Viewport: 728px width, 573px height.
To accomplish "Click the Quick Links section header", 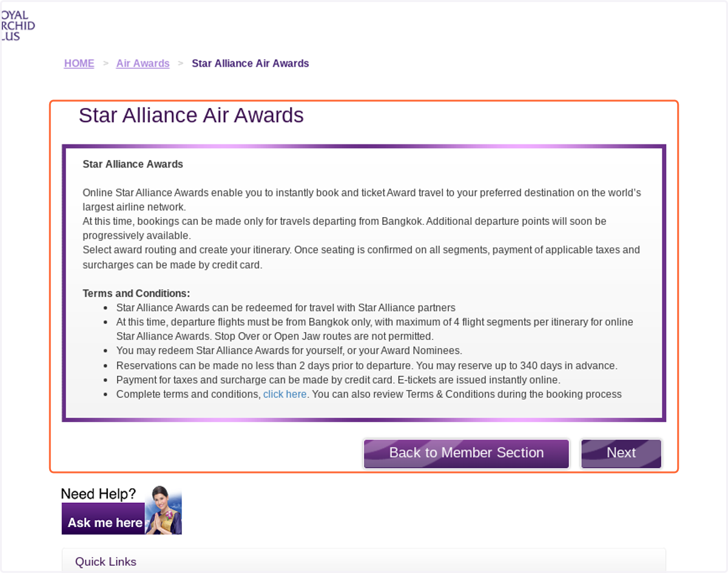I will tap(364, 561).
